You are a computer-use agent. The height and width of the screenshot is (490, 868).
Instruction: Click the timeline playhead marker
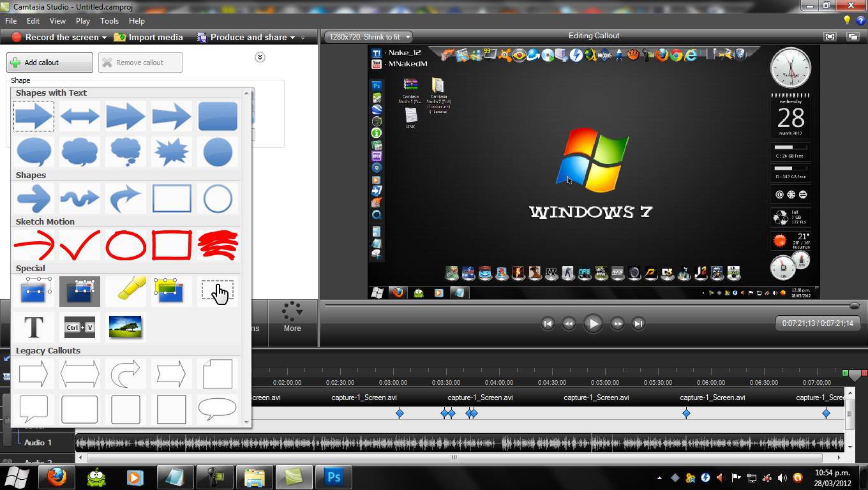(x=855, y=375)
